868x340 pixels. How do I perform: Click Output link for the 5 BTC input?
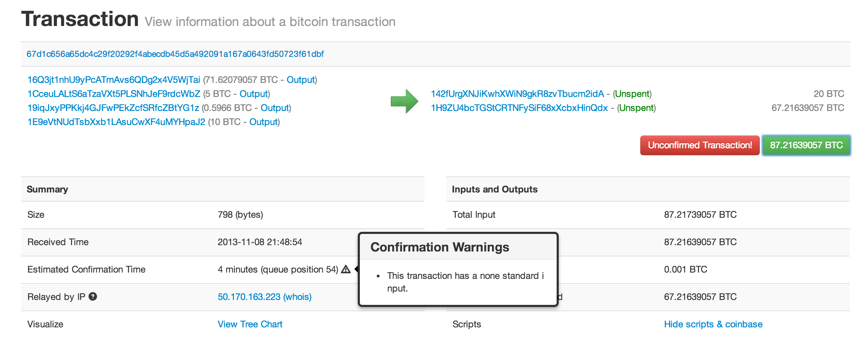(253, 94)
